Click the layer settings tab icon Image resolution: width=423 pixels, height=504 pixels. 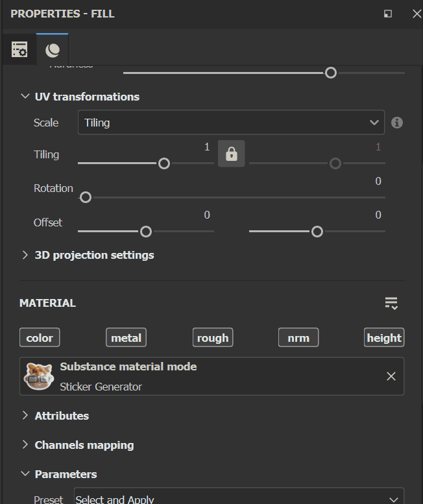19,49
